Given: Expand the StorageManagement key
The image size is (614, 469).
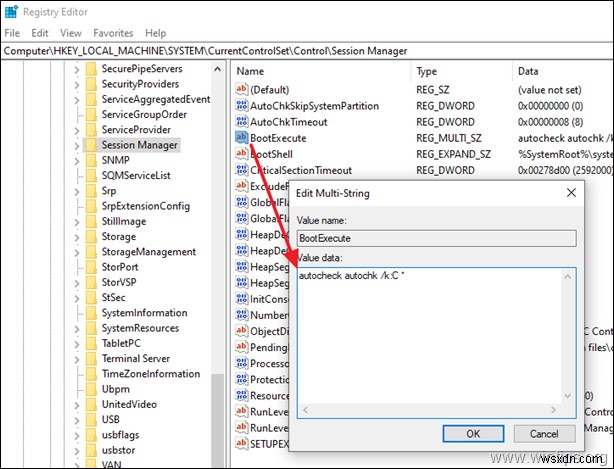Looking at the screenshot, I should point(77,253).
